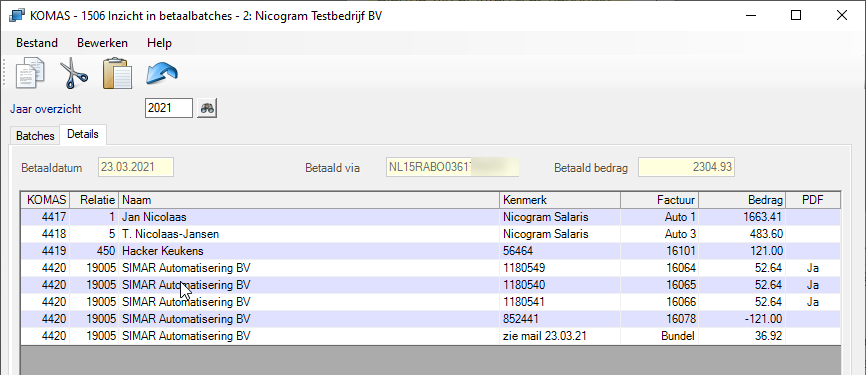Image resolution: width=866 pixels, height=375 pixels.
Task: Click relatie cell 450
Action: point(105,251)
